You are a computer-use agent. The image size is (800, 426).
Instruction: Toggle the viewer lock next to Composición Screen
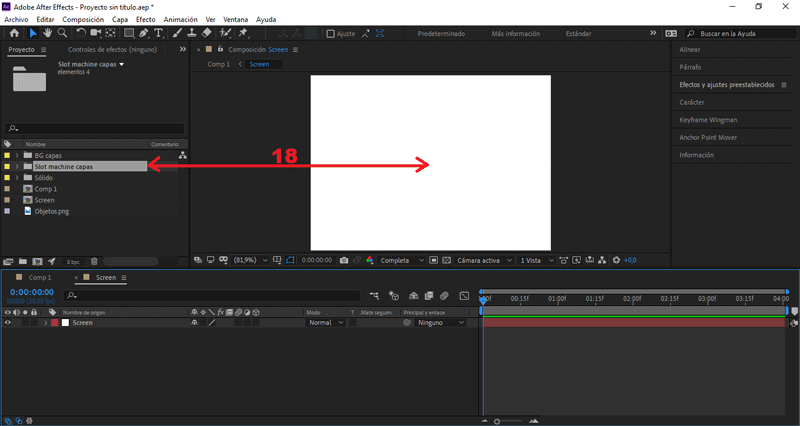pos(220,49)
